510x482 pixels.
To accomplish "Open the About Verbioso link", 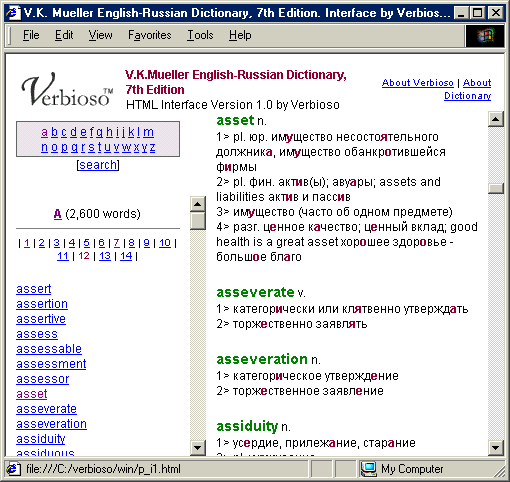I will coord(418,83).
